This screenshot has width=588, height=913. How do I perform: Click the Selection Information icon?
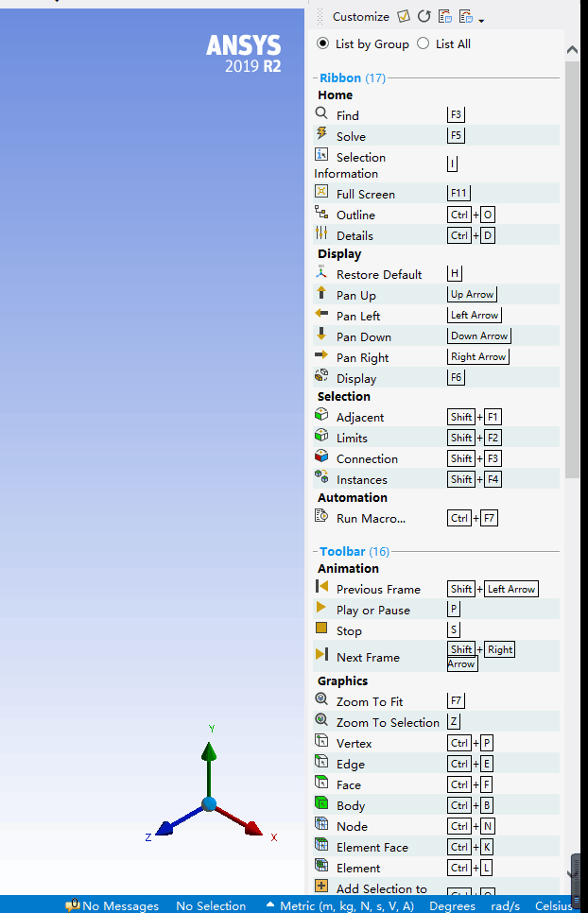321,154
